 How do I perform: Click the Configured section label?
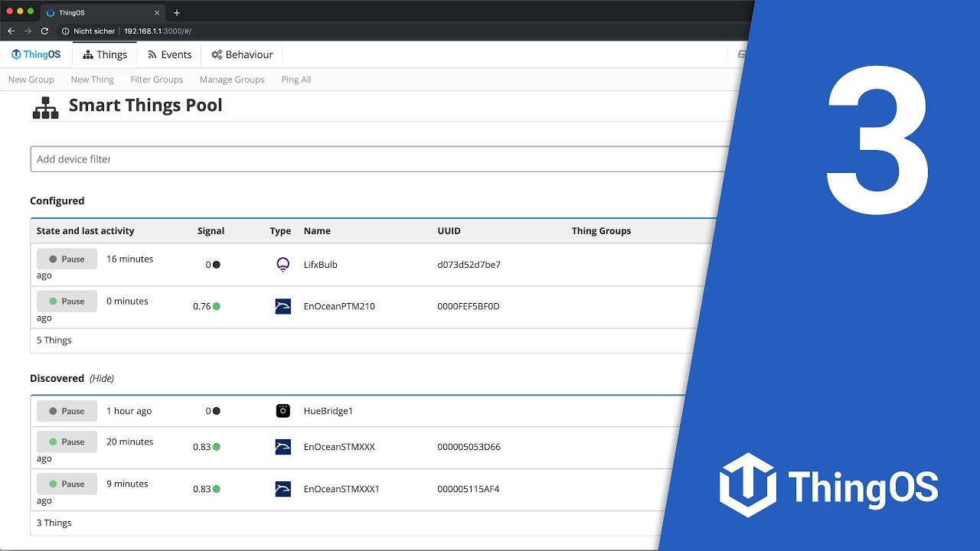(57, 201)
